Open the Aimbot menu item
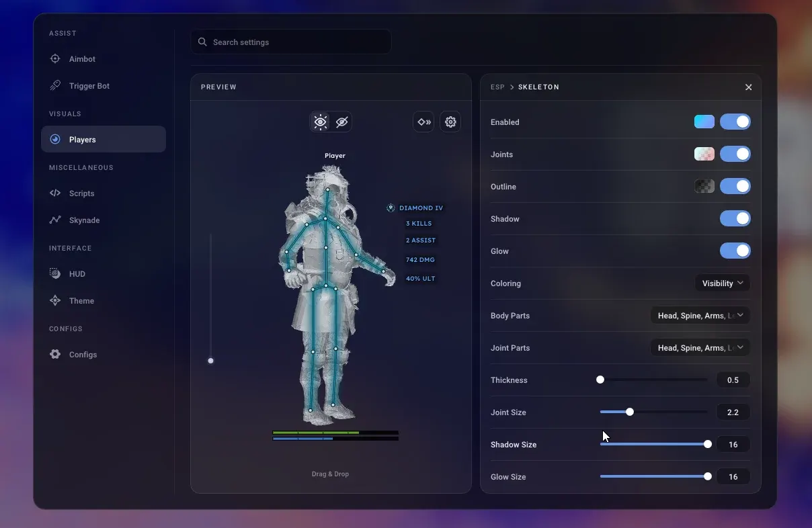Viewport: 812px width, 528px height. click(x=104, y=59)
